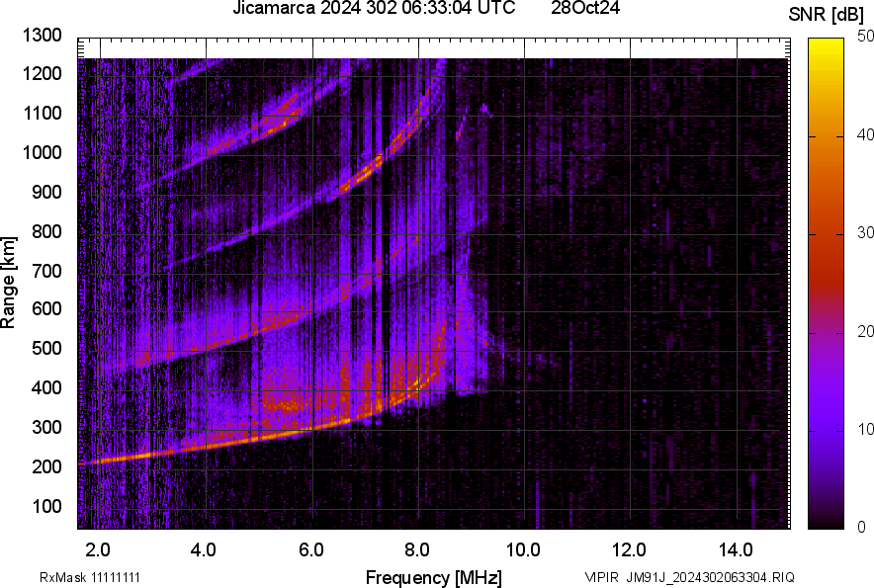The width and height of the screenshot is (874, 588).
Task: Click the frequency axis label '12.0'
Action: [x=630, y=550]
